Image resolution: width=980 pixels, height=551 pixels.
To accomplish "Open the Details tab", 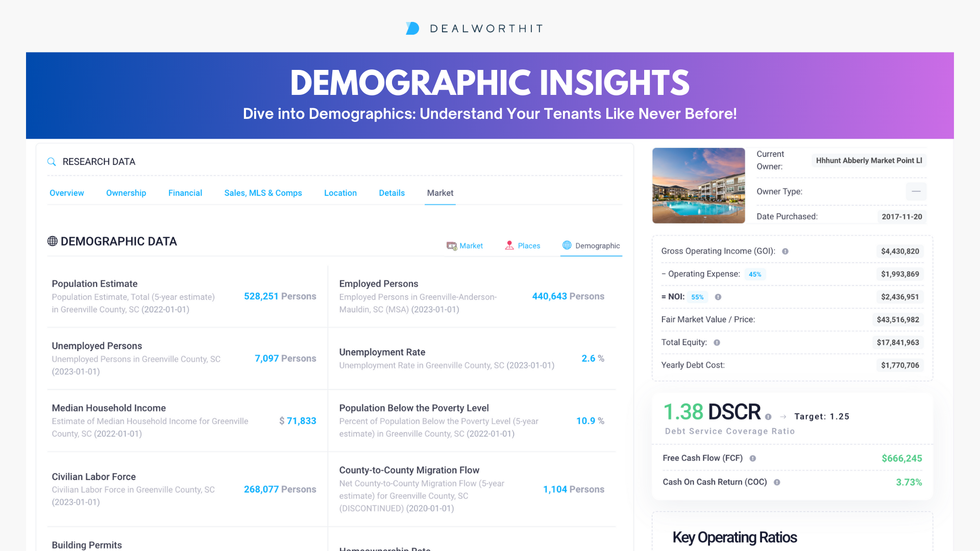I will pos(391,193).
